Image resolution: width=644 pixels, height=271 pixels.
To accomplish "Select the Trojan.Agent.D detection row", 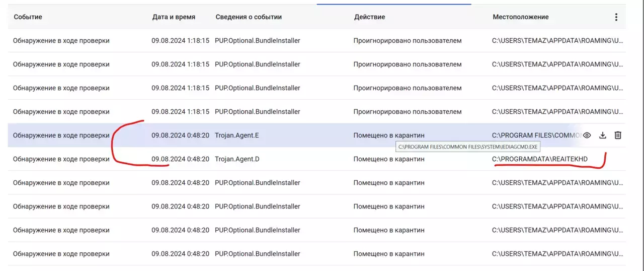I will pos(316,159).
